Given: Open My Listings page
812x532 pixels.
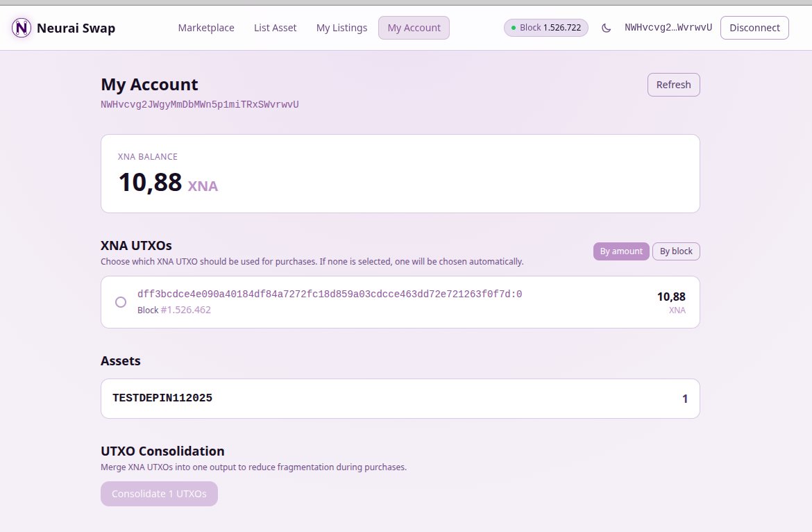Looking at the screenshot, I should click(341, 28).
